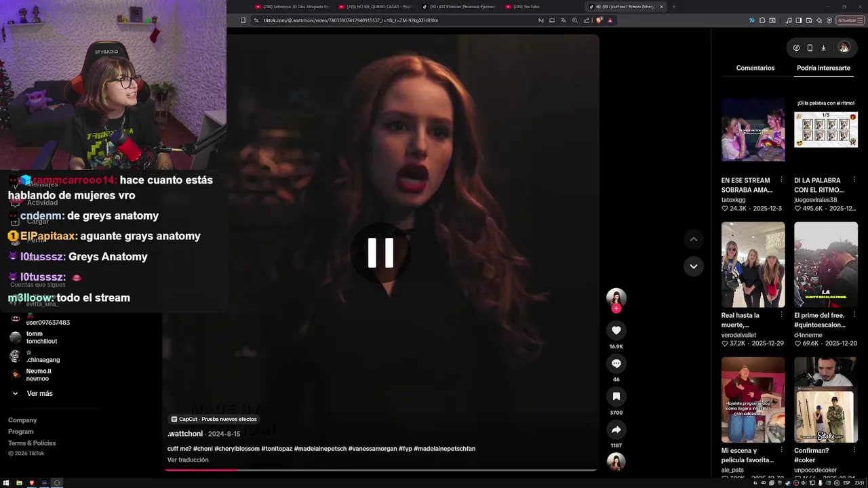The height and width of the screenshot is (488, 868).
Task: Click the compass-style circle icon in top panel
Action: click(796, 47)
